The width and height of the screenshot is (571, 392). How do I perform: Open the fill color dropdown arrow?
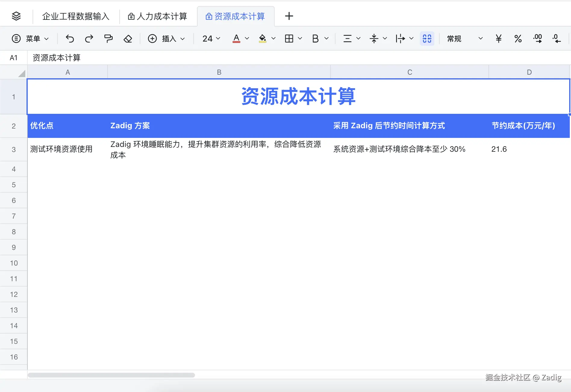pyautogui.click(x=273, y=39)
